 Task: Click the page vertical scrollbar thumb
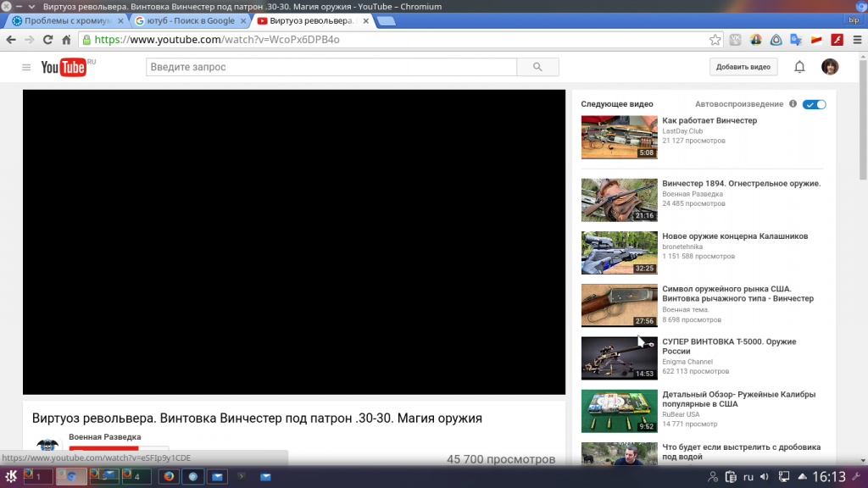tap(863, 119)
